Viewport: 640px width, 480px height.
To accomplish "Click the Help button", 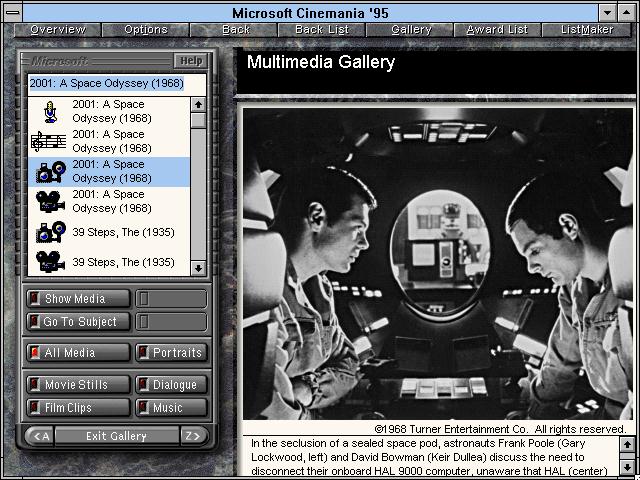I will [x=191, y=61].
